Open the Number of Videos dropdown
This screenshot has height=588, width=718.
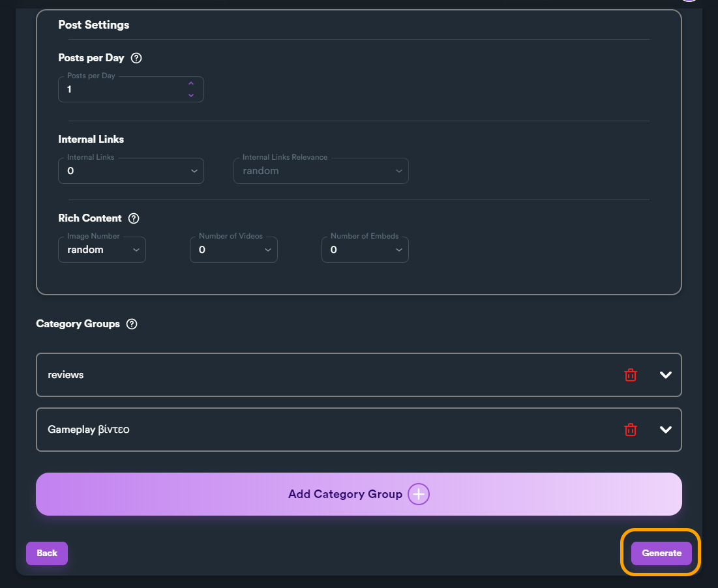click(233, 250)
